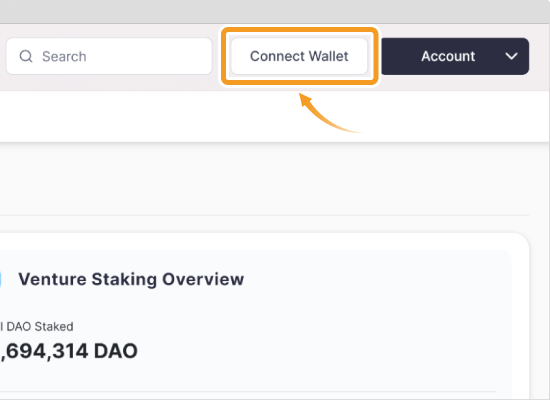Image resolution: width=550 pixels, height=400 pixels.
Task: Open the Account dropdown menu
Action: (x=455, y=56)
